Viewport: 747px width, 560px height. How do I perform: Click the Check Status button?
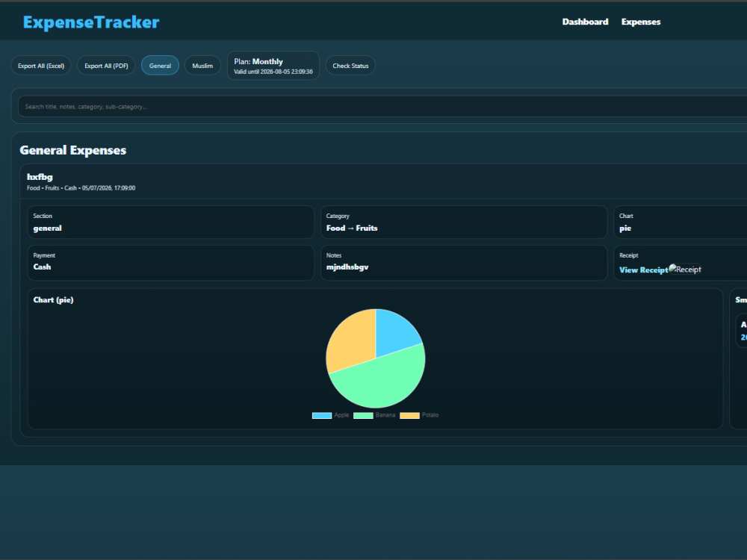click(350, 66)
